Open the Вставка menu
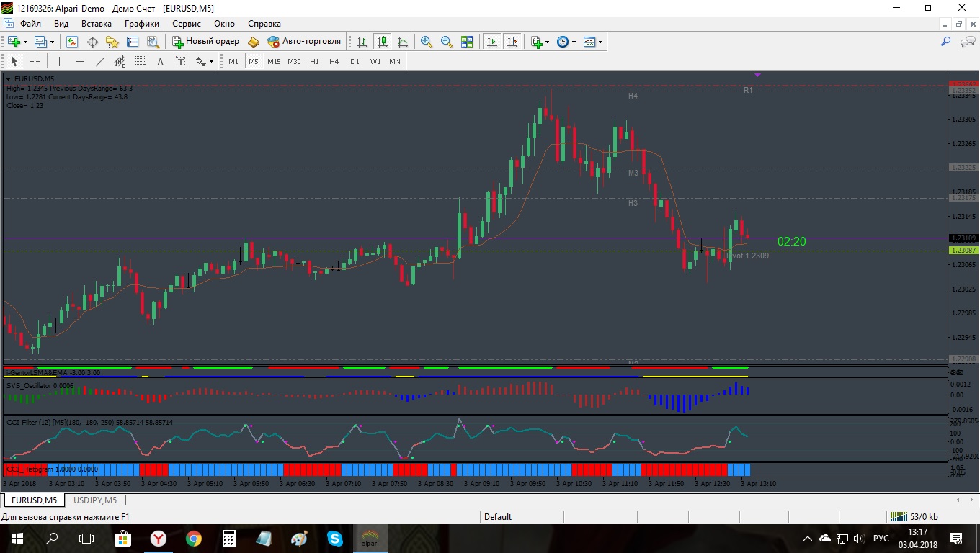The height and width of the screenshot is (553, 980). [97, 24]
